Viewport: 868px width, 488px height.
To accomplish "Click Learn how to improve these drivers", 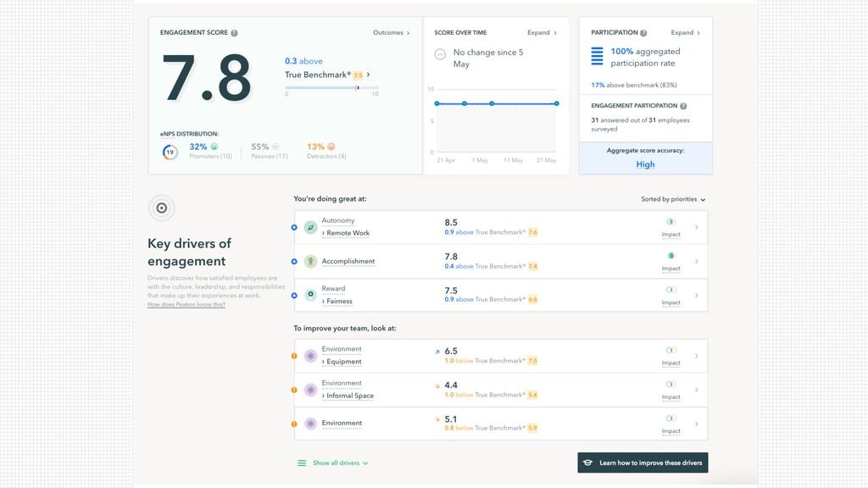I will pos(643,463).
